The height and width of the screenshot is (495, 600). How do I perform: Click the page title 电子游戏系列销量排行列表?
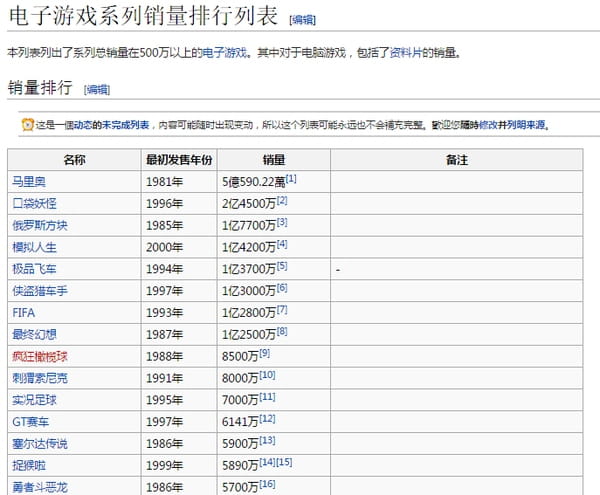coord(143,16)
